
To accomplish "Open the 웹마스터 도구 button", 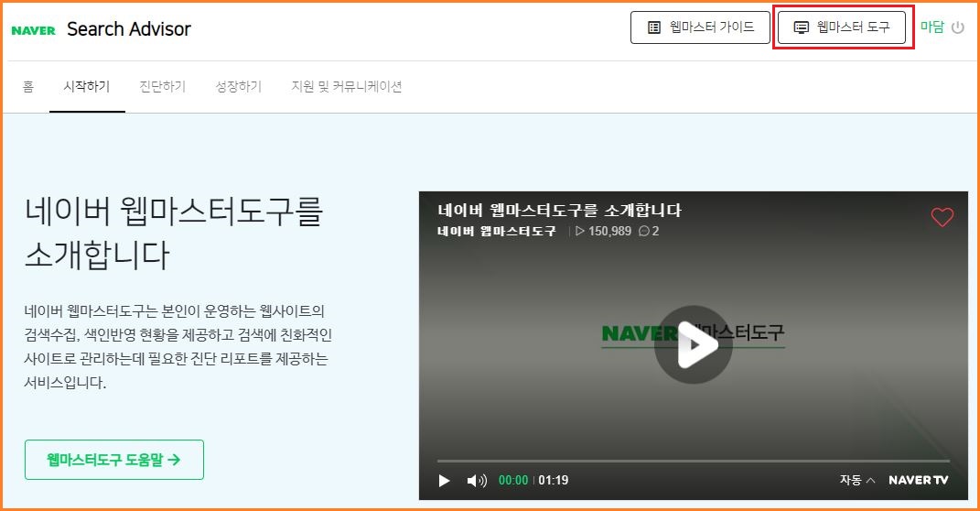I will [x=841, y=27].
